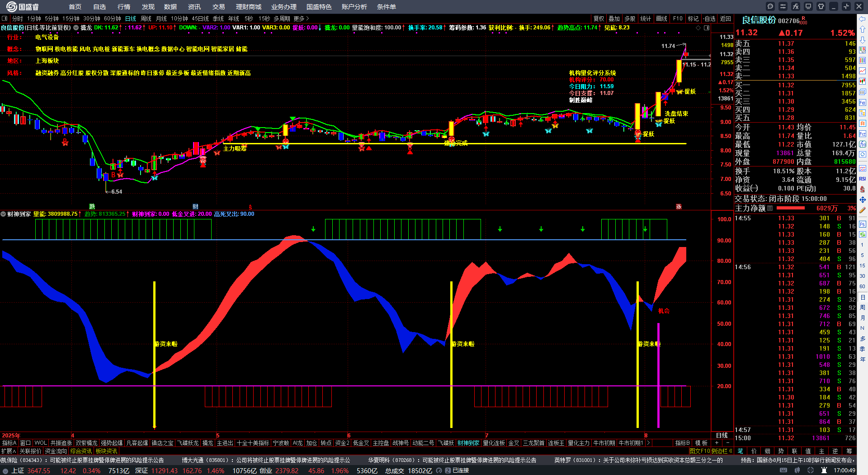Image resolution: width=868 pixels, height=475 pixels.
Task: Click the plus zoom-in chart button
Action: (717, 443)
